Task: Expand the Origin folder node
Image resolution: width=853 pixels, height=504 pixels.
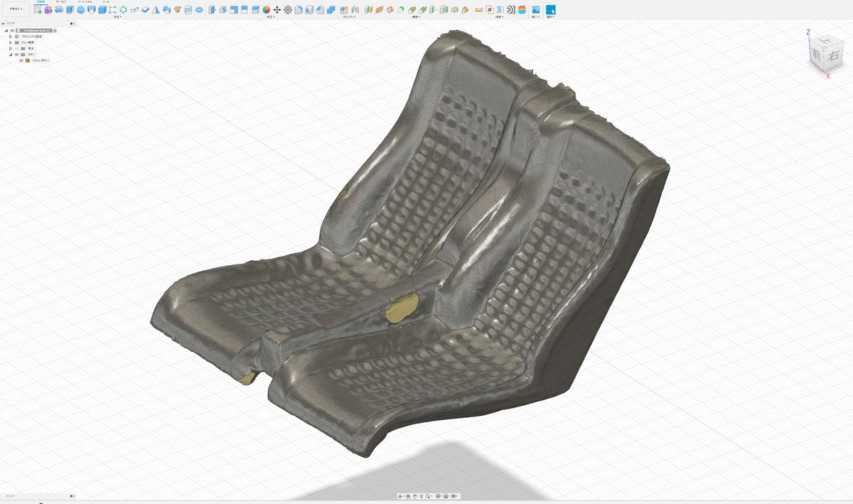Action: [x=10, y=48]
